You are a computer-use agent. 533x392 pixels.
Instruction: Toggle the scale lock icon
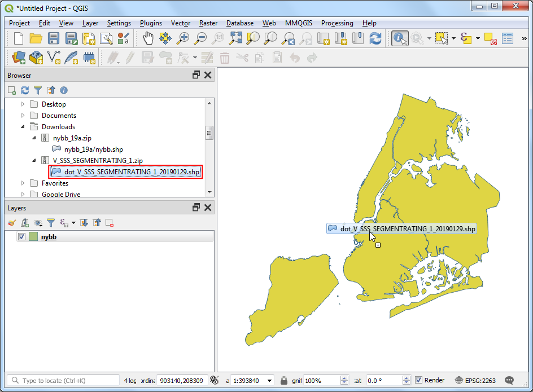click(x=284, y=380)
